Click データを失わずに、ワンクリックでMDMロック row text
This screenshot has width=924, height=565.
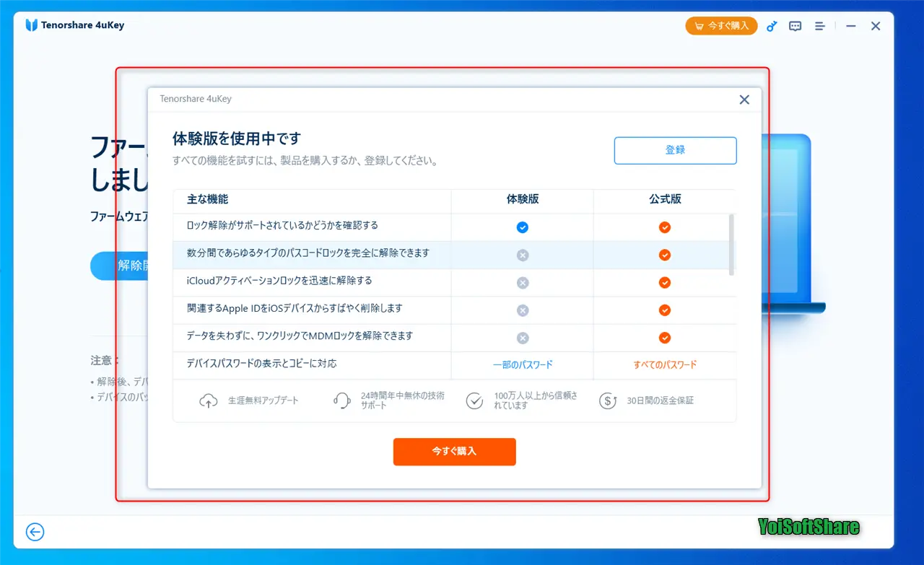[x=300, y=336]
